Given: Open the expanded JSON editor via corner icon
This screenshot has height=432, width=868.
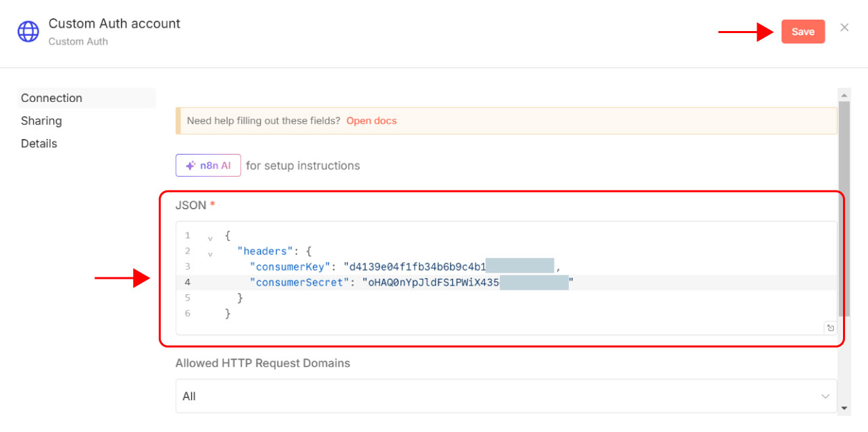Looking at the screenshot, I should click(x=830, y=328).
